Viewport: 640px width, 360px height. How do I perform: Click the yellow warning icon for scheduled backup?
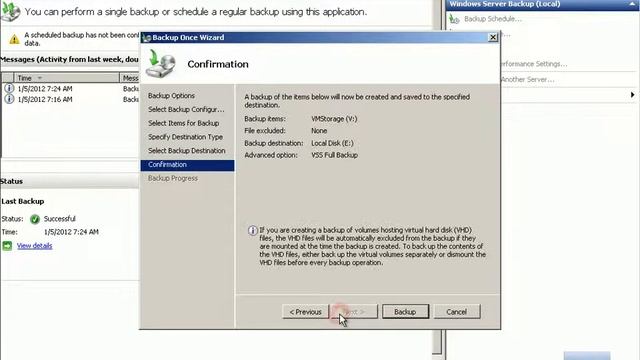click(x=14, y=40)
